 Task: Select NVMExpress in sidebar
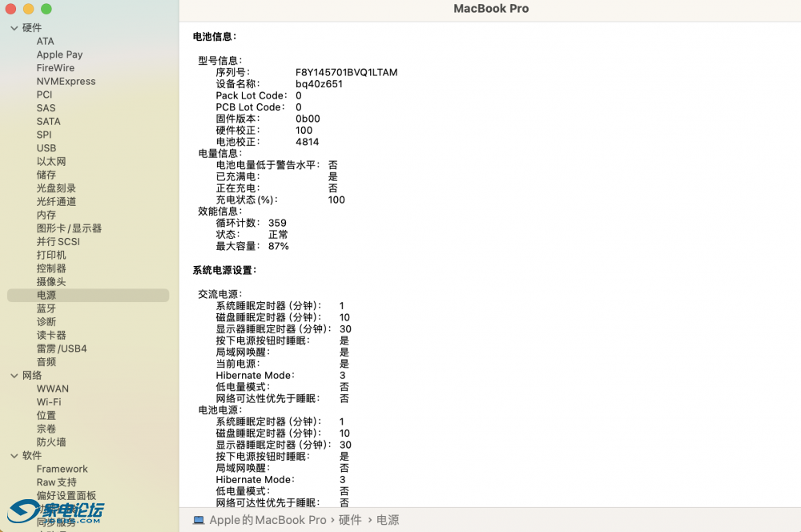(x=66, y=81)
